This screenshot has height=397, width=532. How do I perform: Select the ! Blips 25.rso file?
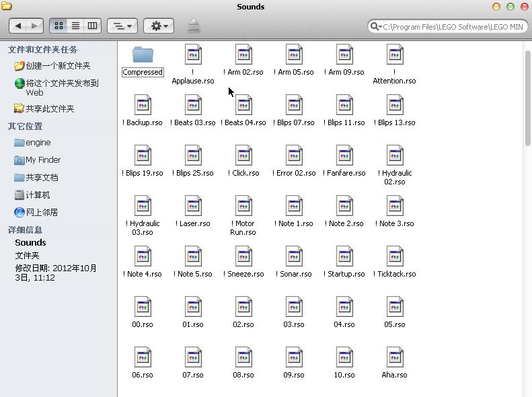tap(193, 161)
